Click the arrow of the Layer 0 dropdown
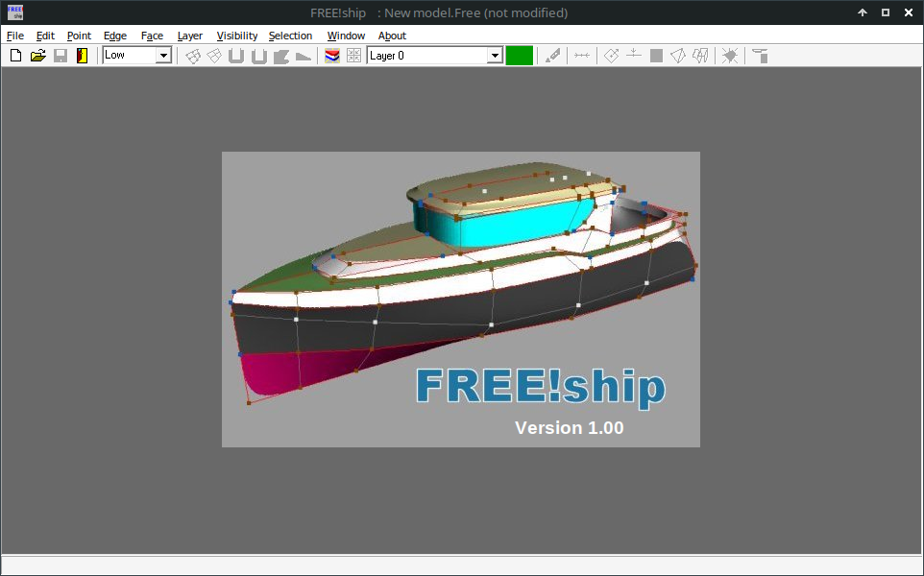 click(495, 56)
